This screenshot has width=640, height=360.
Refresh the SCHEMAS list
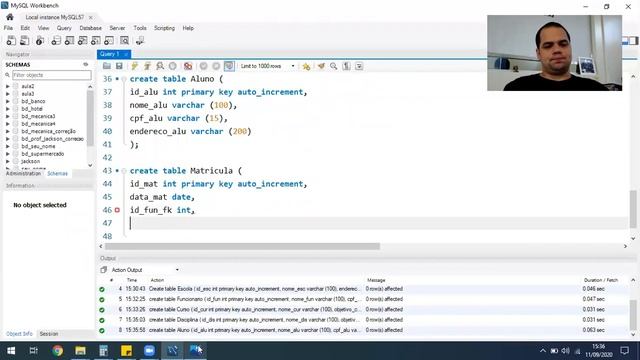pos(86,64)
